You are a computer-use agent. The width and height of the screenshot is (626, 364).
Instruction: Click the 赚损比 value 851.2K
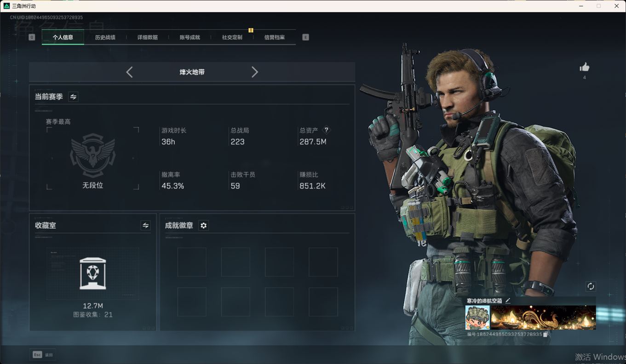click(313, 186)
